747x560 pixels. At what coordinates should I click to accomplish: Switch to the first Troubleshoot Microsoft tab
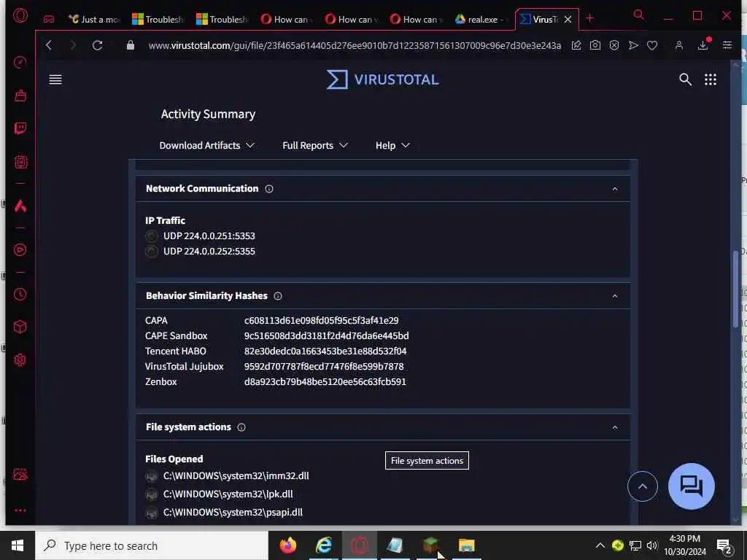158,20
